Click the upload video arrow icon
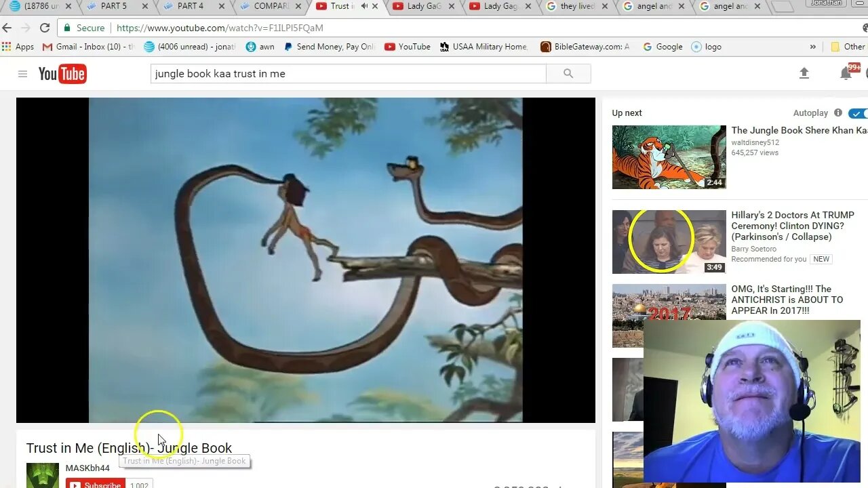This screenshot has width=868, height=488. 804,73
